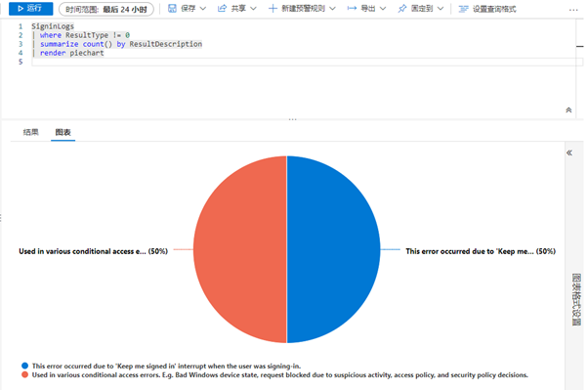Open the 时间范围 last 24 hours picker
The image size is (588, 390).
point(106,9)
